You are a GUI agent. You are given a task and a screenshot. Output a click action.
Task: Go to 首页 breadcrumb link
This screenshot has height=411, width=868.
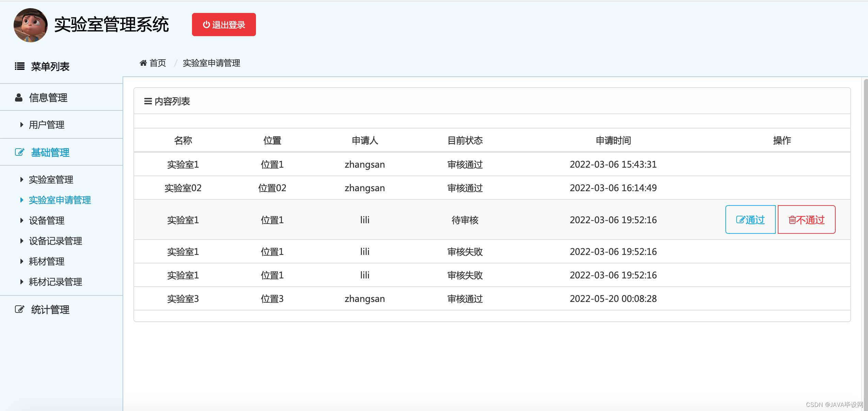pos(158,63)
